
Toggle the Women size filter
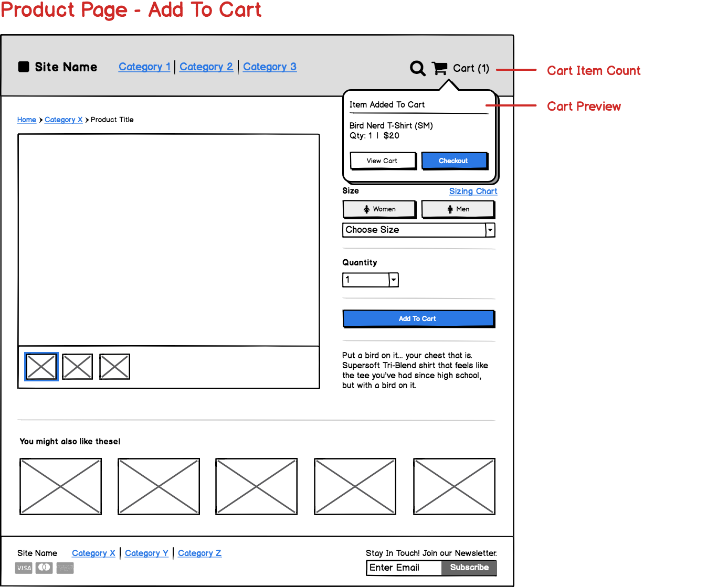point(379,209)
